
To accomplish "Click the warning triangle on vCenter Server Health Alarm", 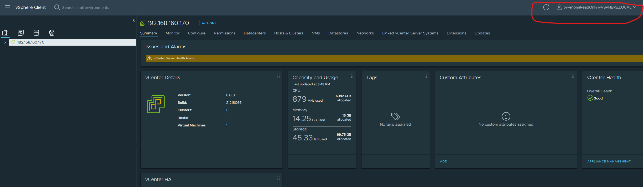I will (149, 58).
